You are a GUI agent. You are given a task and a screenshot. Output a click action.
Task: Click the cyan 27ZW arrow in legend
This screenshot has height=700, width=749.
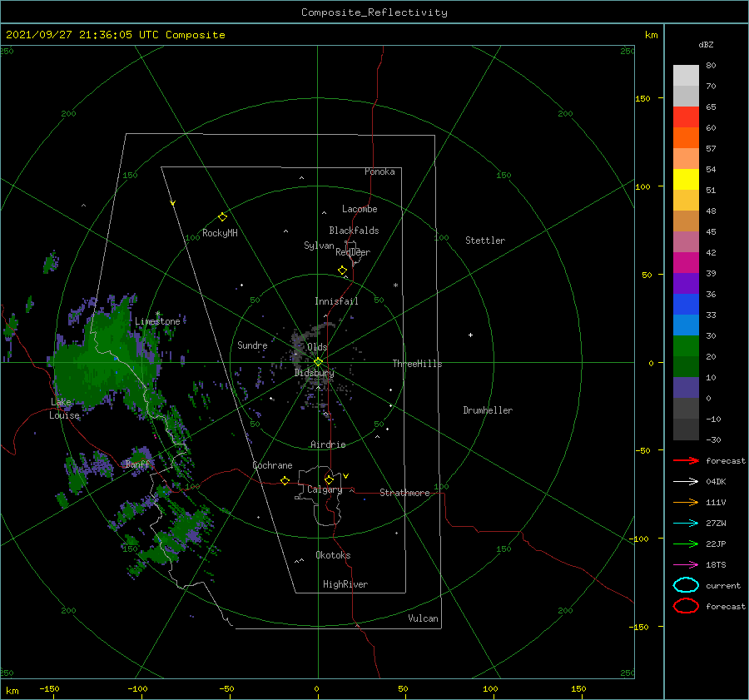coord(686,524)
